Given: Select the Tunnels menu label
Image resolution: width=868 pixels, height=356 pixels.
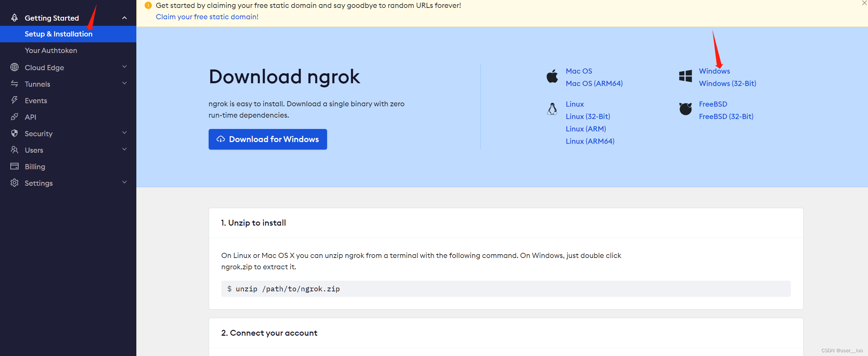Looking at the screenshot, I should (38, 84).
